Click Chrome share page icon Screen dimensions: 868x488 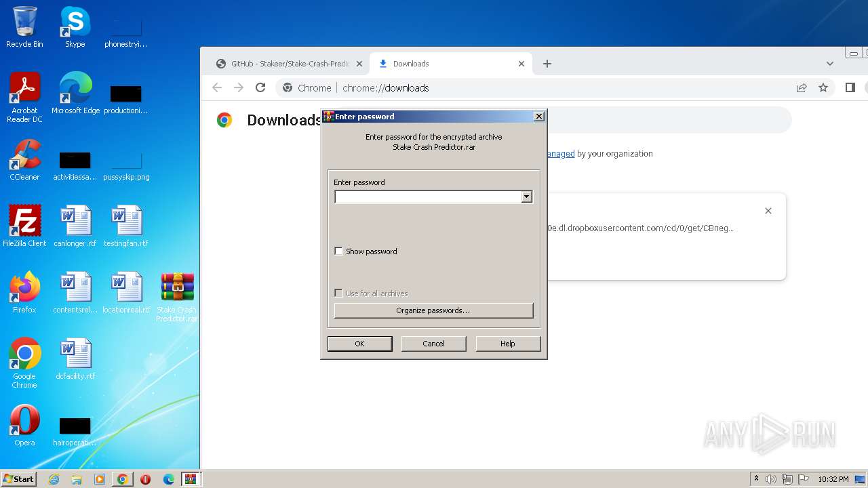(802, 87)
